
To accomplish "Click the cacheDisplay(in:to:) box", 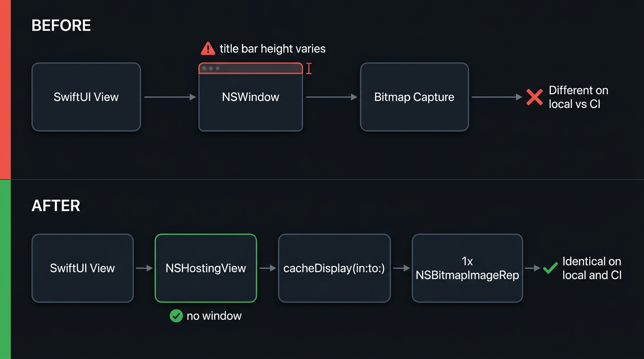I will (334, 268).
